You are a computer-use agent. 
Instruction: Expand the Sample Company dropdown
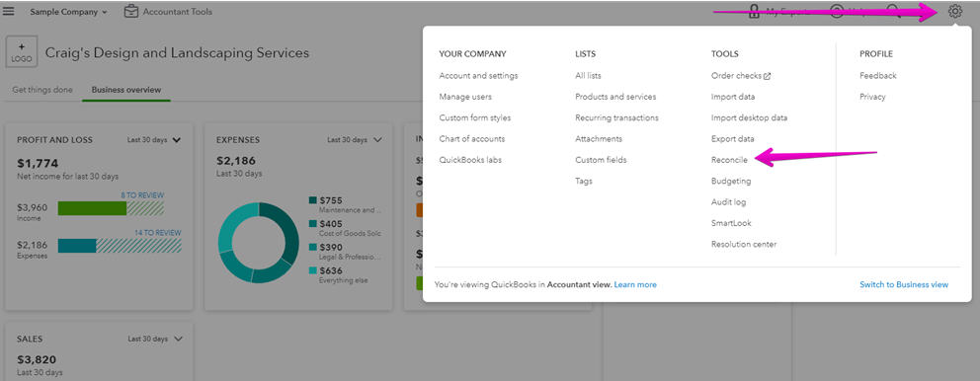[x=69, y=12]
